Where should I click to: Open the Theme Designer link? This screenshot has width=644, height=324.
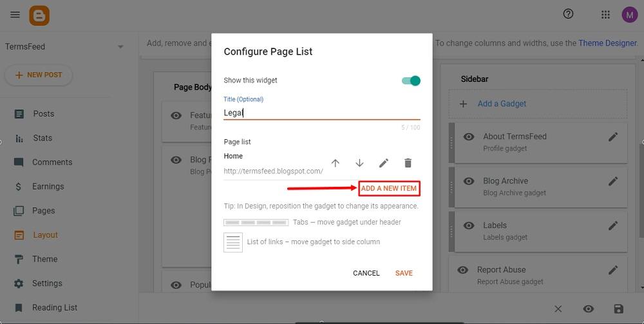tap(607, 43)
